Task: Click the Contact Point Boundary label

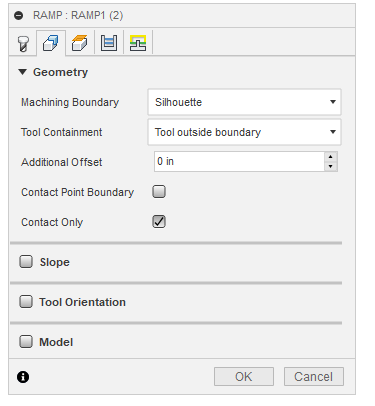Action: (78, 192)
